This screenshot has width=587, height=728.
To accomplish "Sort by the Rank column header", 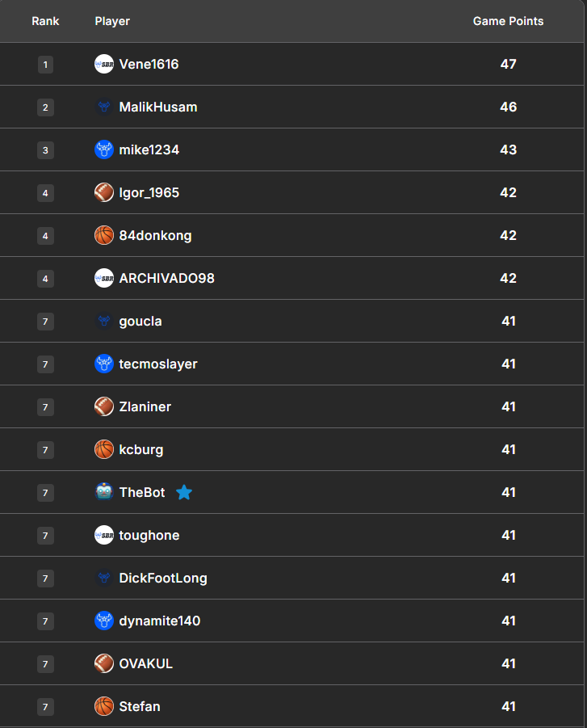I will pos(45,21).
